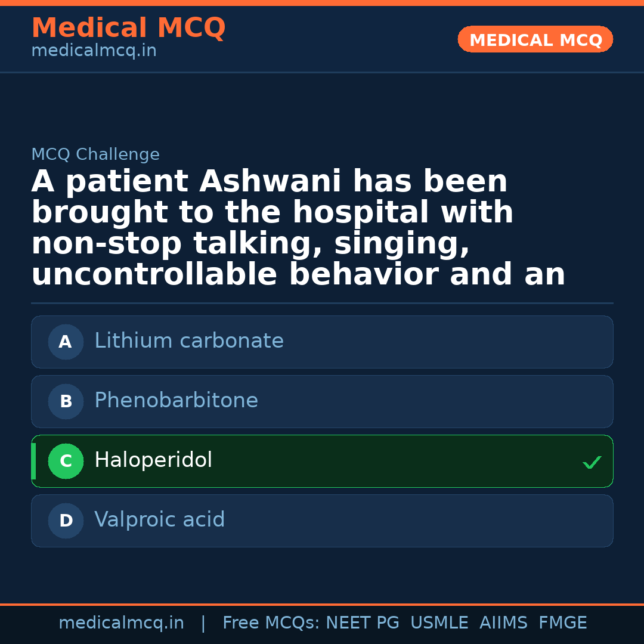Image resolution: width=644 pixels, height=644 pixels.
Task: Click the green checkmark on Haloperidol
Action: coord(592,462)
